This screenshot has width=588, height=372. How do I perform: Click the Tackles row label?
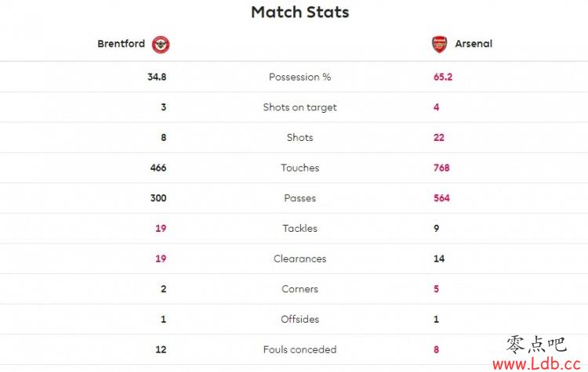point(300,229)
